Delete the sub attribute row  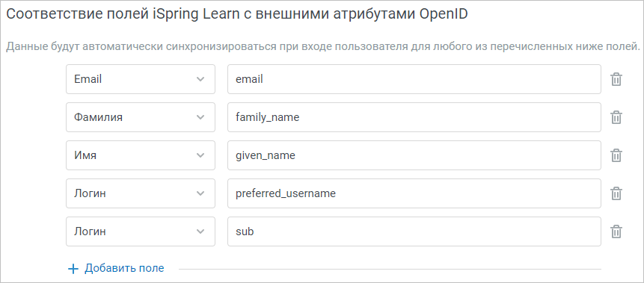click(616, 231)
